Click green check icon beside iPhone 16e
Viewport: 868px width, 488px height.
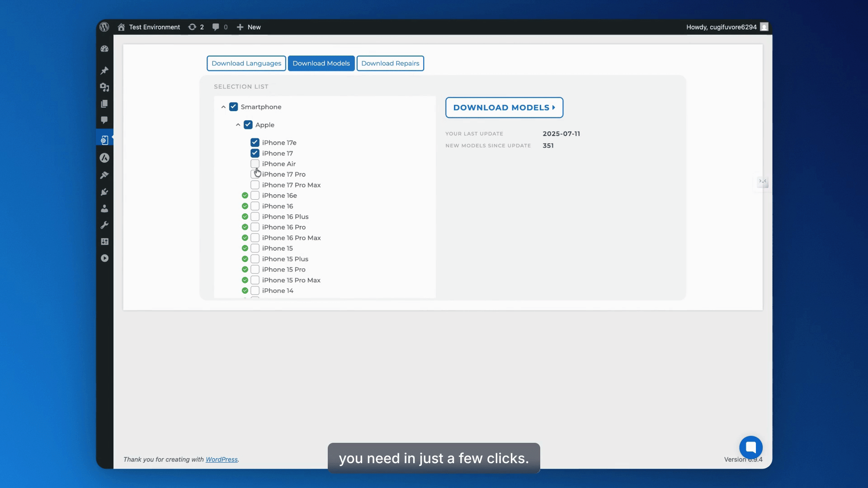tap(245, 196)
